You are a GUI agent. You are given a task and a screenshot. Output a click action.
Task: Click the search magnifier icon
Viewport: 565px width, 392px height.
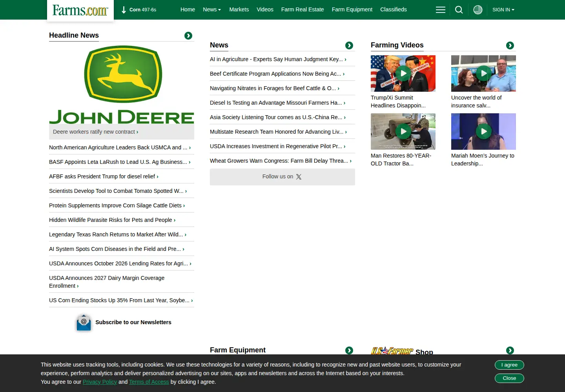click(459, 10)
